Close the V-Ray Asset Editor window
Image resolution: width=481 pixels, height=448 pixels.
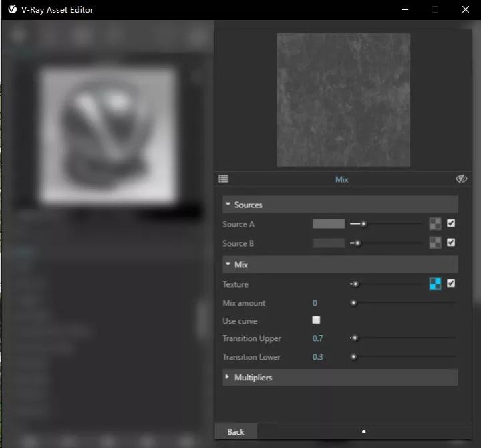[466, 9]
